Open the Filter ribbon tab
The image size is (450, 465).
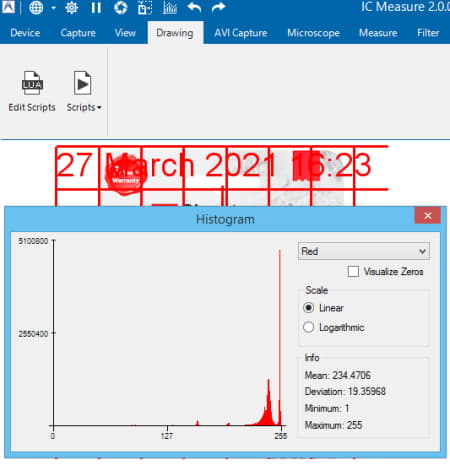click(428, 33)
